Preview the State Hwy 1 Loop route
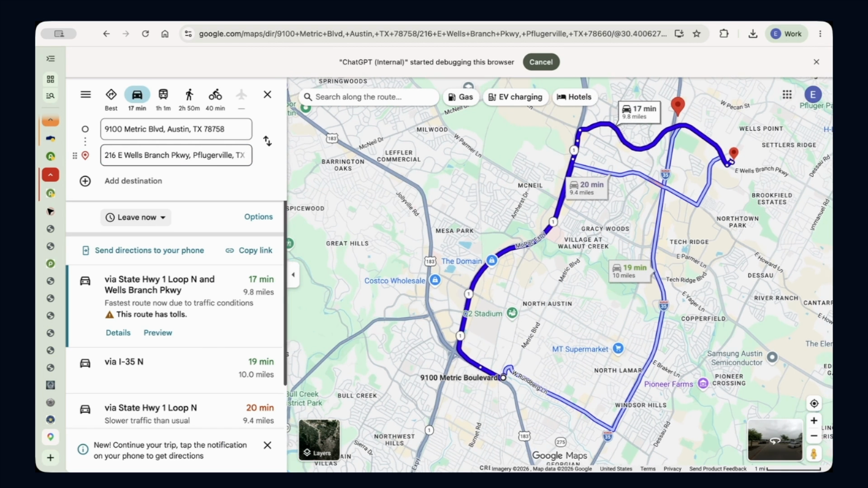 (x=158, y=333)
